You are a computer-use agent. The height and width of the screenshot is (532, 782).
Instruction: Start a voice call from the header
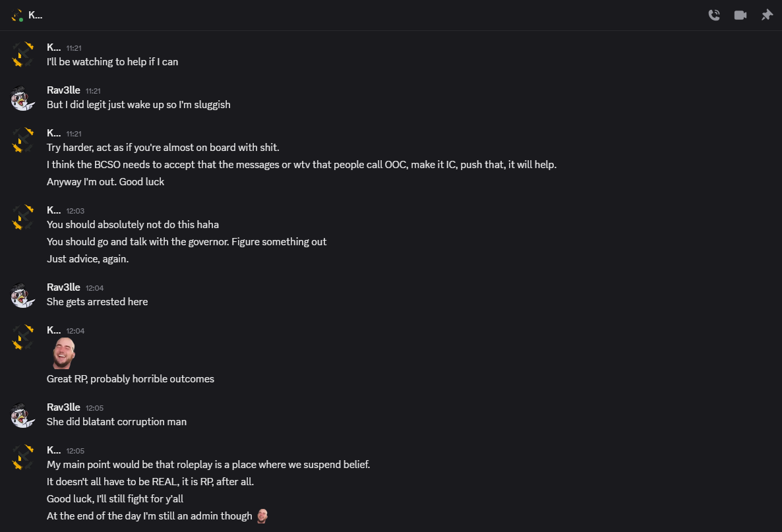(x=714, y=15)
